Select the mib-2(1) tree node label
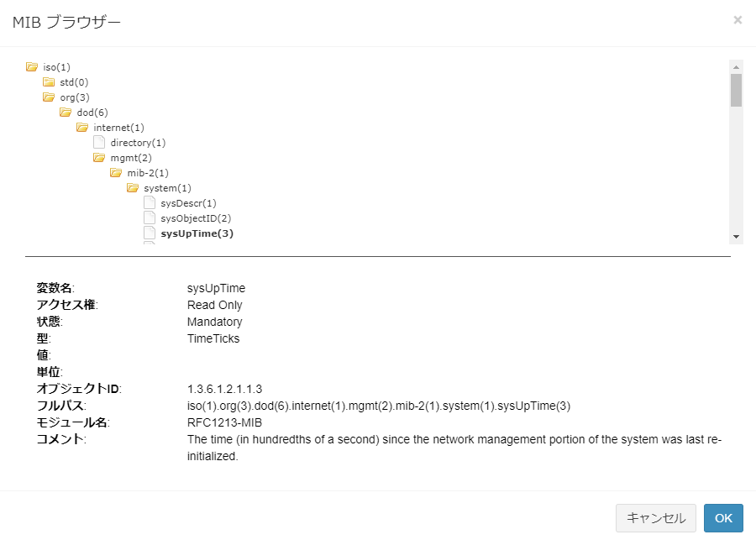The image size is (756, 545). pyautogui.click(x=148, y=173)
